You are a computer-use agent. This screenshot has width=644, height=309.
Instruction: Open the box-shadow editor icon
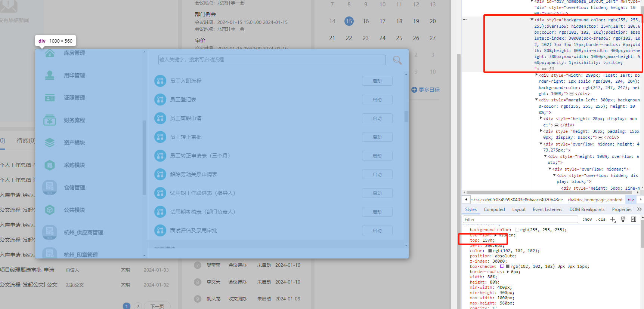pyautogui.click(x=502, y=266)
